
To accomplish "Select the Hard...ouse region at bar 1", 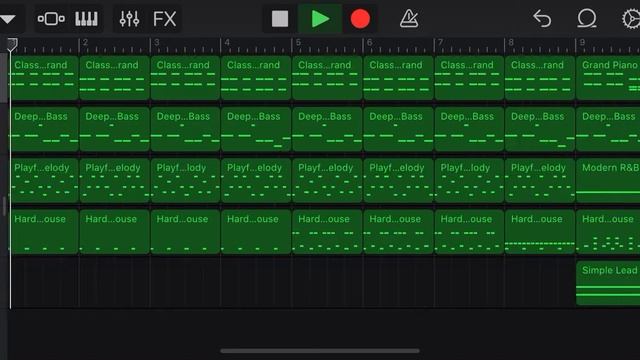I will tap(44, 232).
